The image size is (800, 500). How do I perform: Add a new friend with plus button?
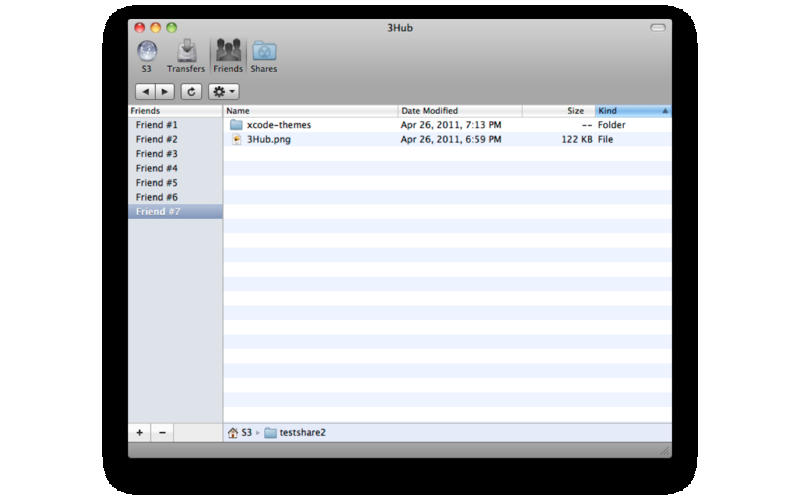[x=139, y=432]
